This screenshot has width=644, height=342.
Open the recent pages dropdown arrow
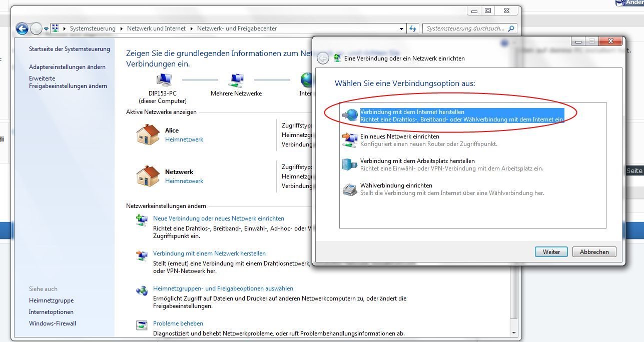pyautogui.click(x=46, y=29)
